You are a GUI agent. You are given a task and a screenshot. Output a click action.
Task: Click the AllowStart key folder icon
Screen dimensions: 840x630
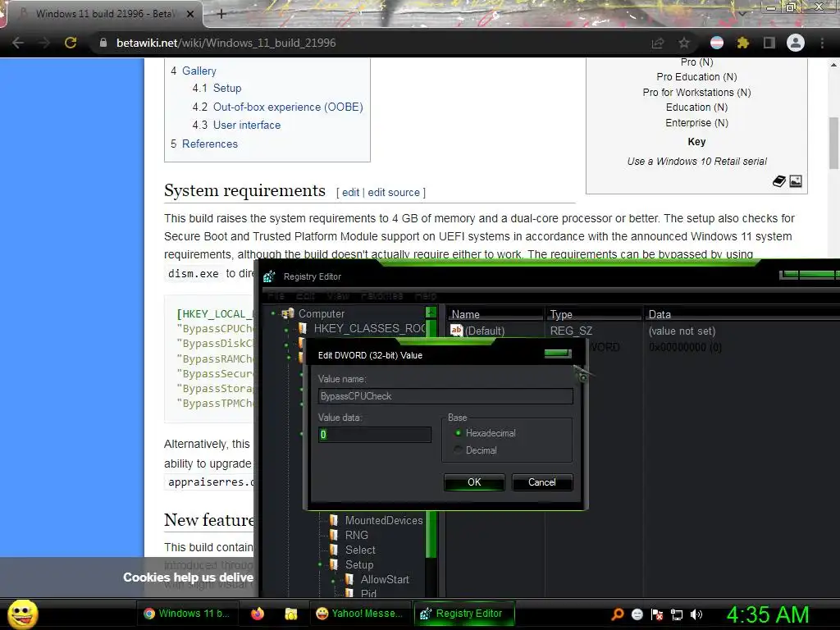349,579
